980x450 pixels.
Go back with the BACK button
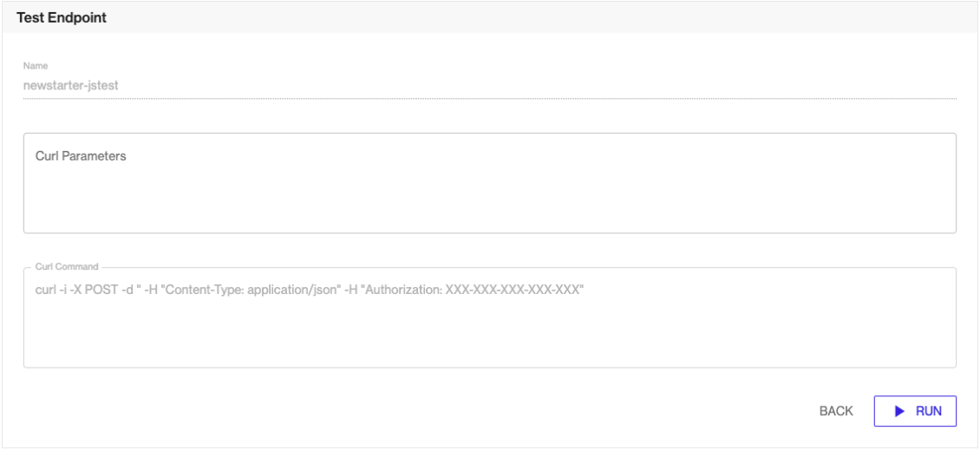836,411
